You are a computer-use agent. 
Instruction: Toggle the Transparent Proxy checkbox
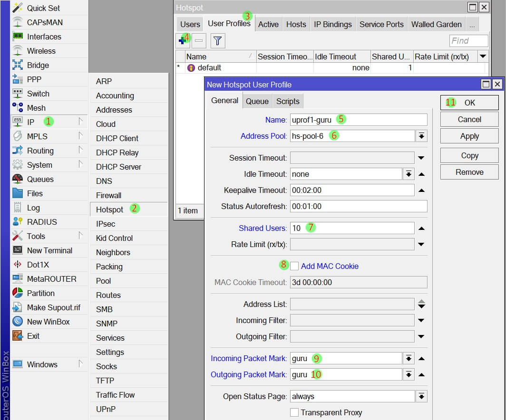tap(294, 412)
